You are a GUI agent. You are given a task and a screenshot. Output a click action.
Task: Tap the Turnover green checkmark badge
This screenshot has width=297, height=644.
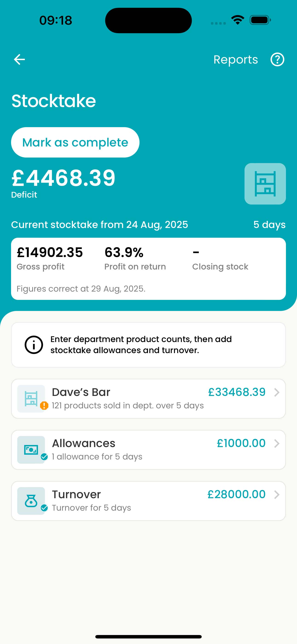point(44,508)
